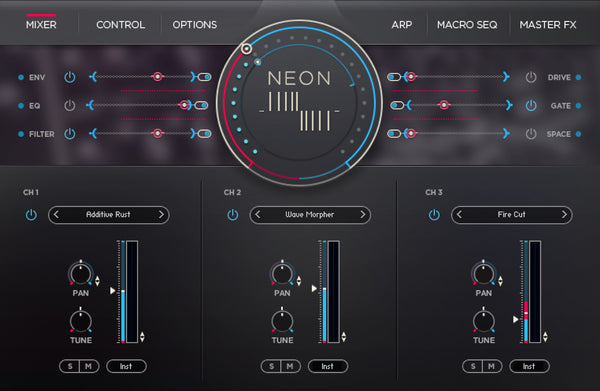Open the CONTROL tab
The height and width of the screenshot is (391, 600).
[x=121, y=25]
